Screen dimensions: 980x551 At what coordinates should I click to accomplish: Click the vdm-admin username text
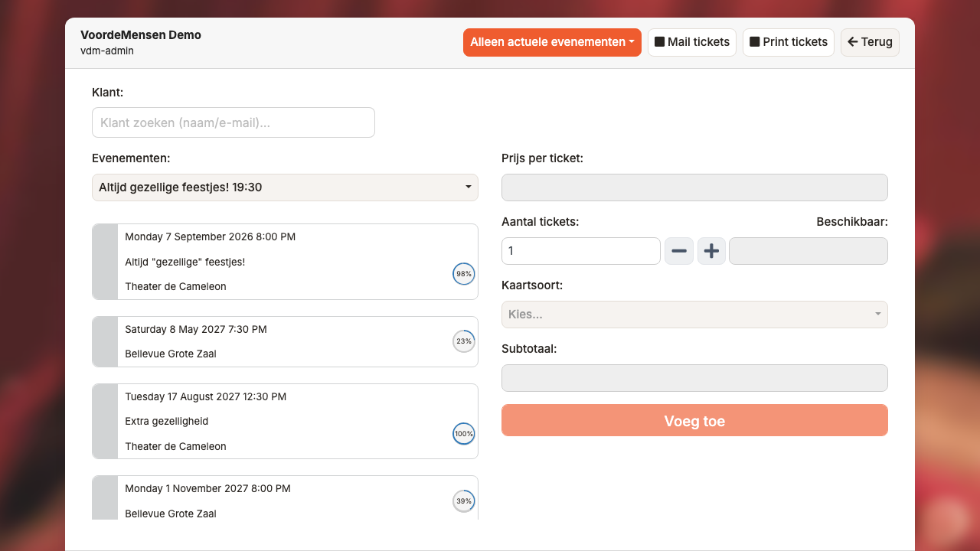(107, 51)
